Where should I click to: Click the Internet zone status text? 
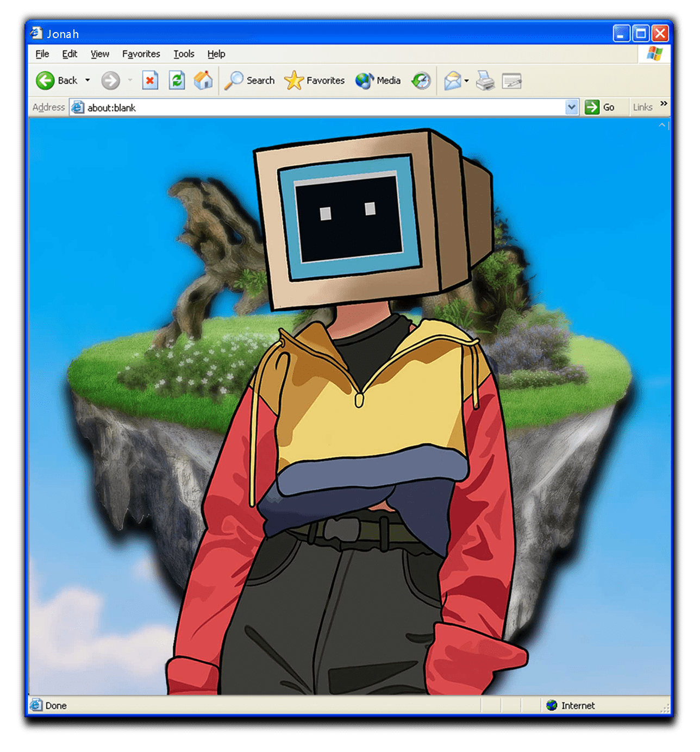pyautogui.click(x=578, y=705)
